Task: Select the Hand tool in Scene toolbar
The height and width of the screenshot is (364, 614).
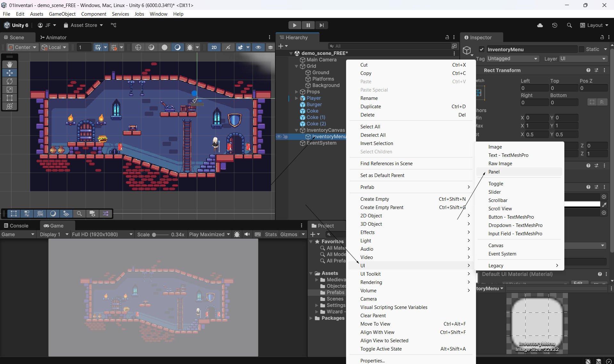Action: coord(10,64)
